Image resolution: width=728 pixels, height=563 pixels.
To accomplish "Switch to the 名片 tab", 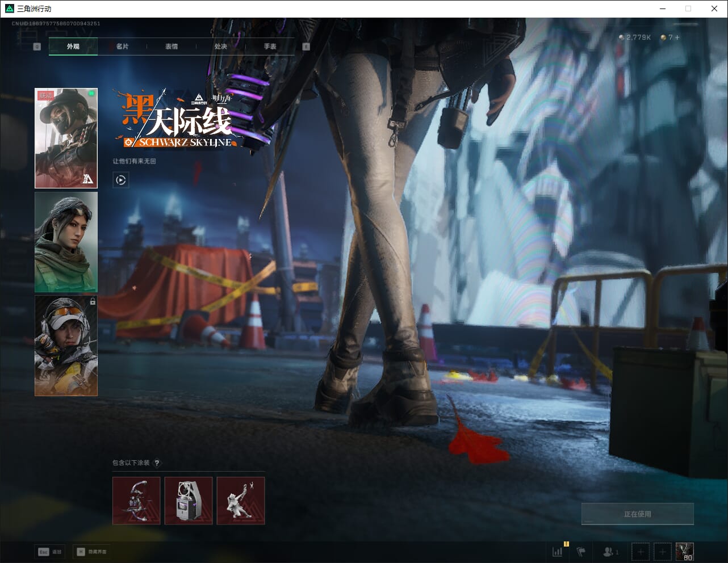I will 122,47.
